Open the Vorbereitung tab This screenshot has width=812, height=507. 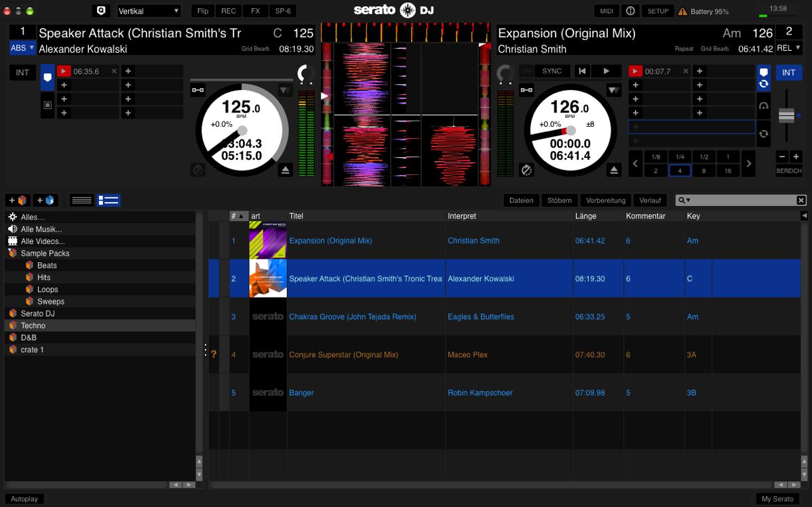point(605,200)
